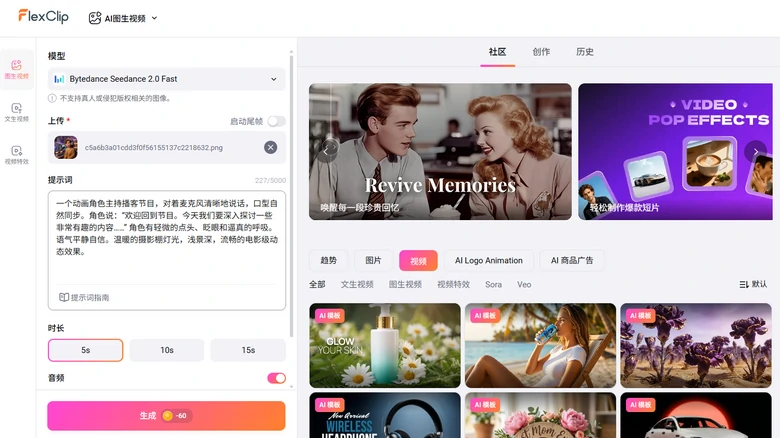Select the 10s duration option
Image resolution: width=780 pixels, height=438 pixels.
coord(167,350)
